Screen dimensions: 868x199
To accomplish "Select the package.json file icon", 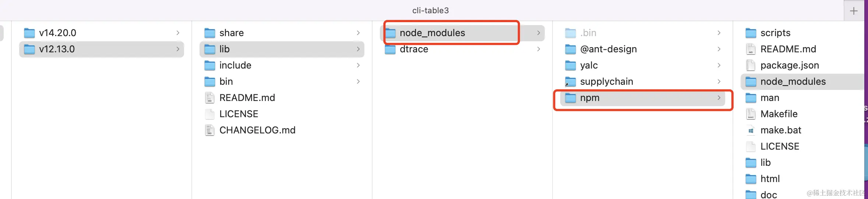I will click(x=751, y=65).
